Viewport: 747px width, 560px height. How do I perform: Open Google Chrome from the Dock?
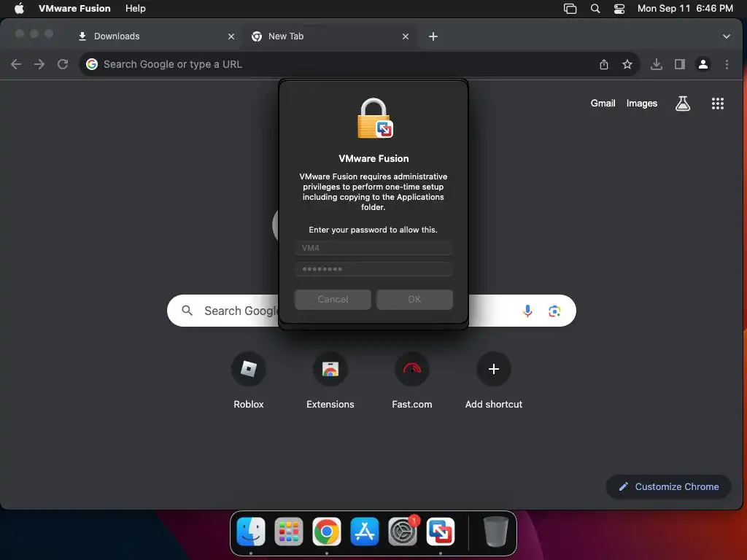[x=327, y=532]
